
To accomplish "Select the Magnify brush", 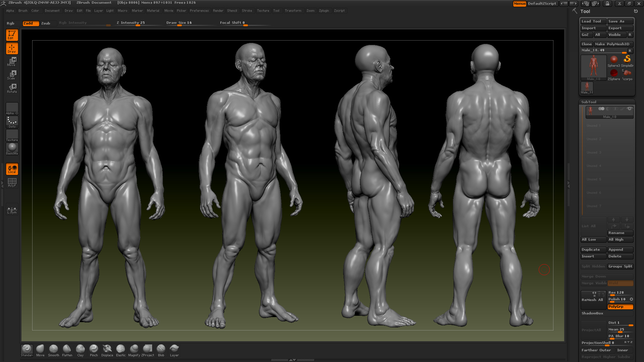I will click(x=134, y=350).
